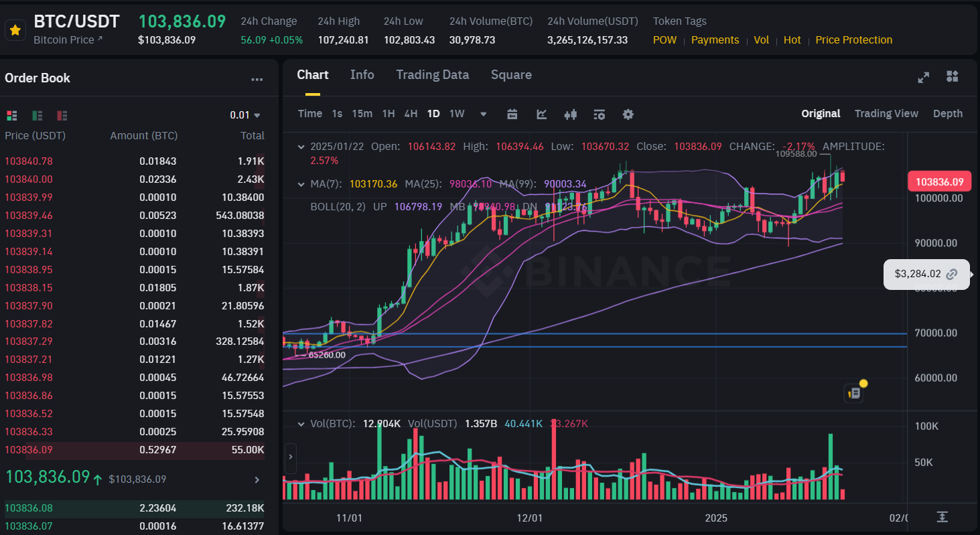Select sell order at price 103839.46
The width and height of the screenshot is (980, 535).
135,216
